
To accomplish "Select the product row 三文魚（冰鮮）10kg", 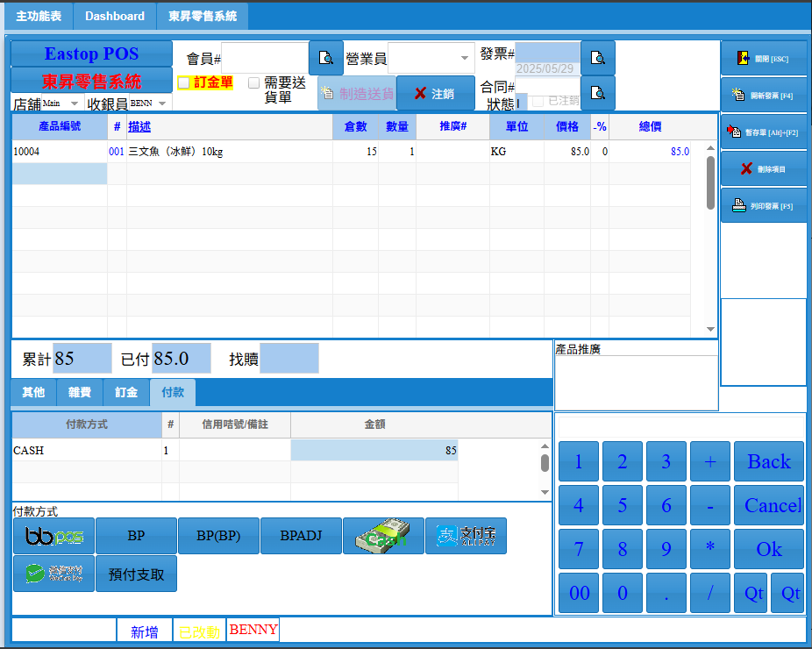I will point(351,152).
